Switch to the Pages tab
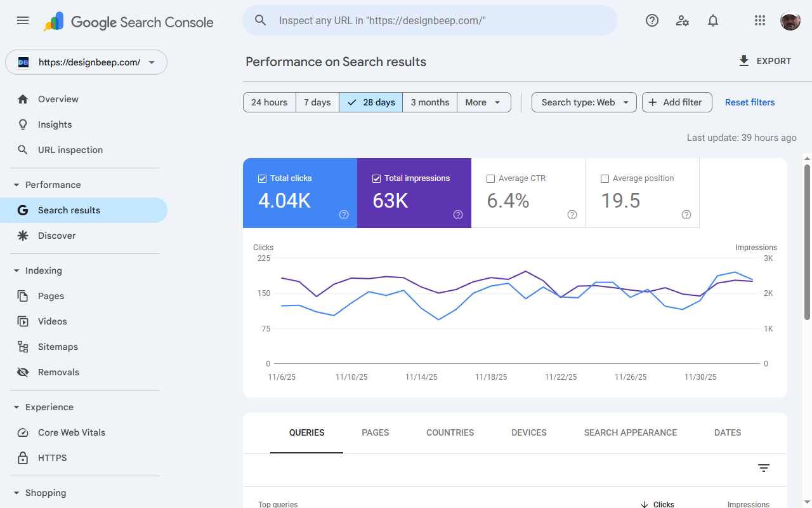This screenshot has width=812, height=508. [376, 432]
